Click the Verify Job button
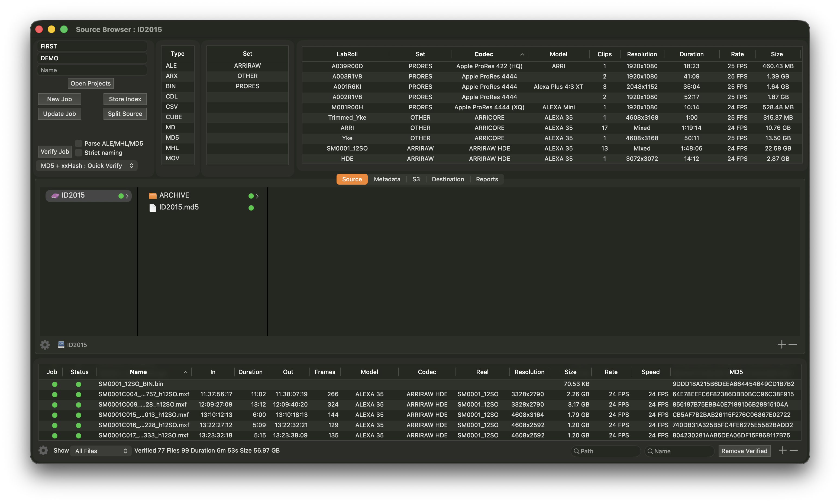The width and height of the screenshot is (840, 504). pyautogui.click(x=55, y=152)
